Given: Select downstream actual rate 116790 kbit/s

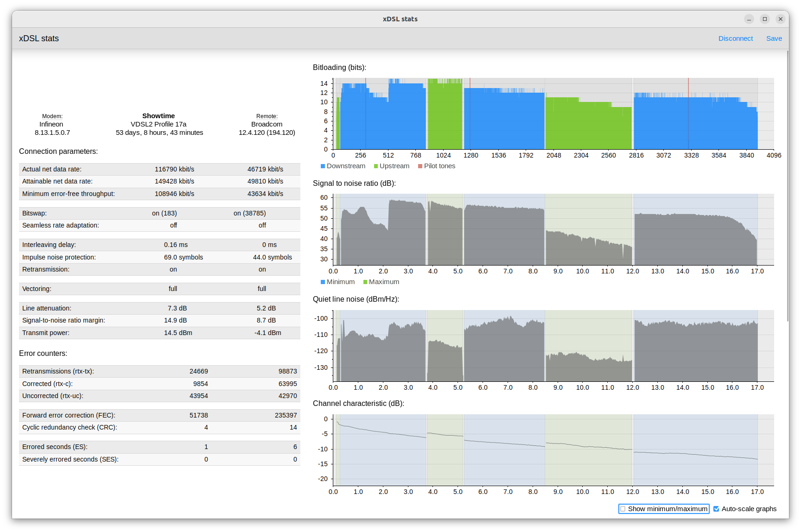Looking at the screenshot, I should pos(175,169).
